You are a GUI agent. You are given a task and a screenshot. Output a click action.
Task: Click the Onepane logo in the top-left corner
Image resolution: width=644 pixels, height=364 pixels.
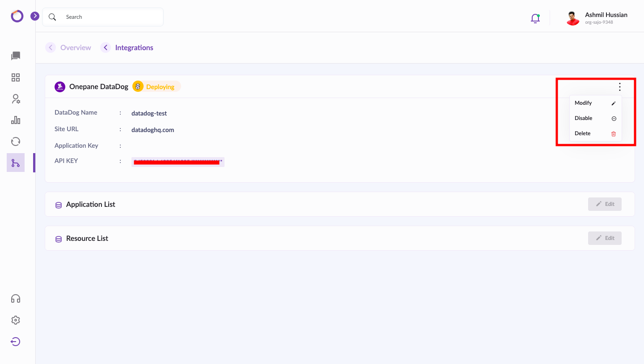coord(17,16)
